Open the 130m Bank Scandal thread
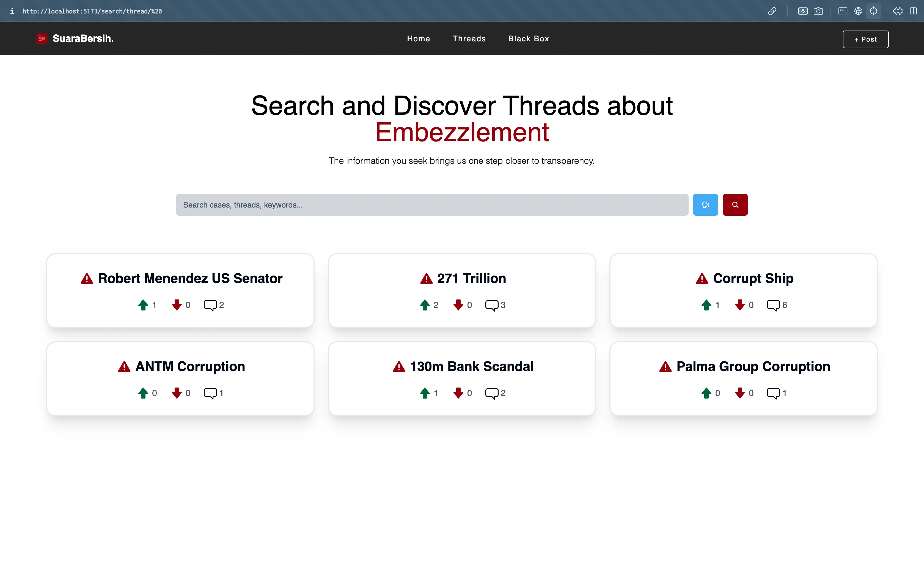 pos(472,366)
